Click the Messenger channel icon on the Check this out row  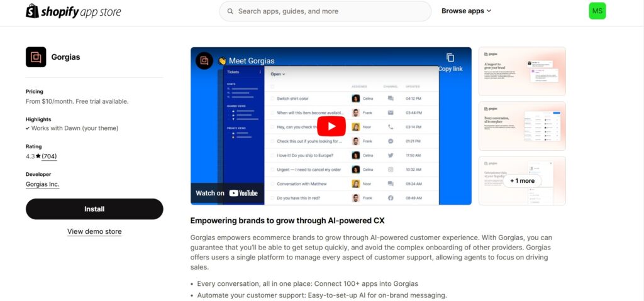(x=390, y=141)
